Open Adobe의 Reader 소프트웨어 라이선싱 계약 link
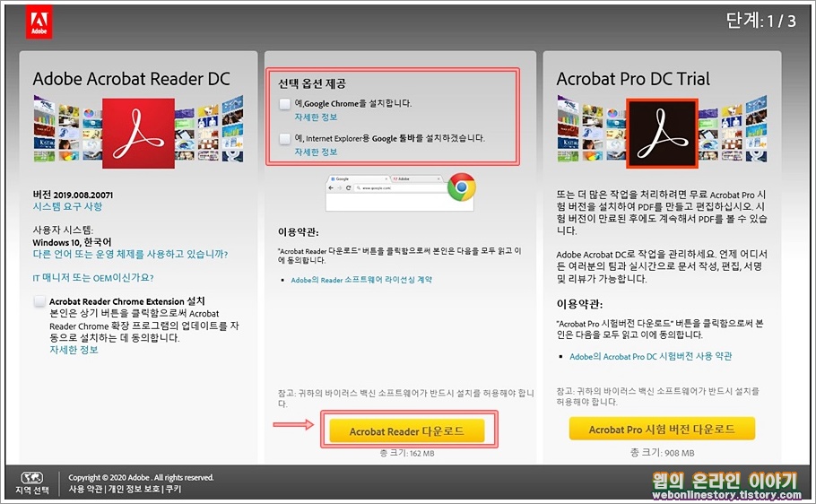 pos(361,280)
